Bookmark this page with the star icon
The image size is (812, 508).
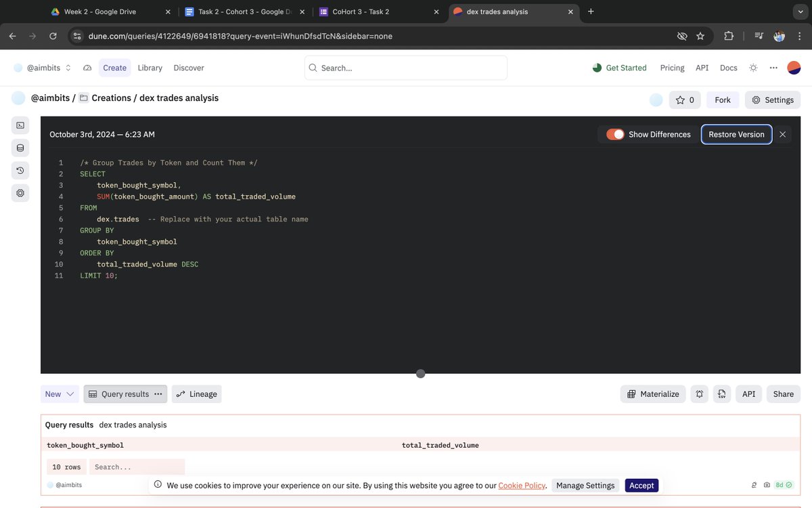(x=700, y=36)
